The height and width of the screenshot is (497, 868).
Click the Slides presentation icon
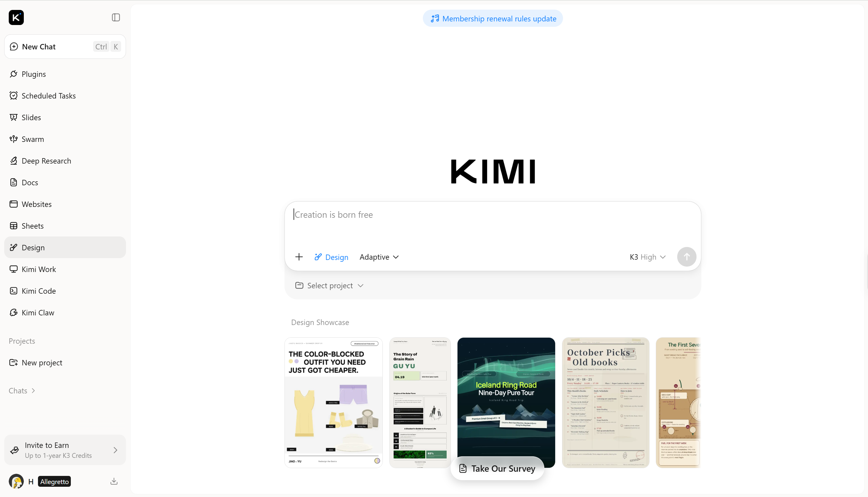pyautogui.click(x=14, y=117)
